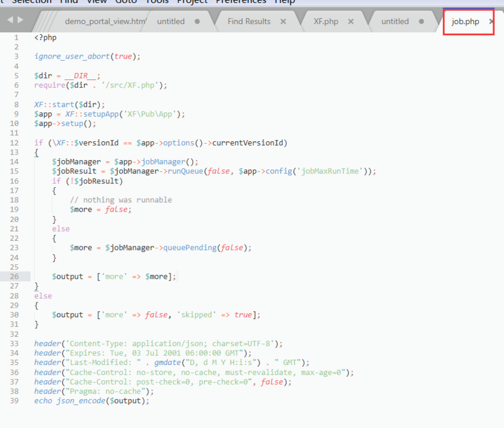
Task: Click 'runQueue' method on line 15
Action: click(x=185, y=171)
